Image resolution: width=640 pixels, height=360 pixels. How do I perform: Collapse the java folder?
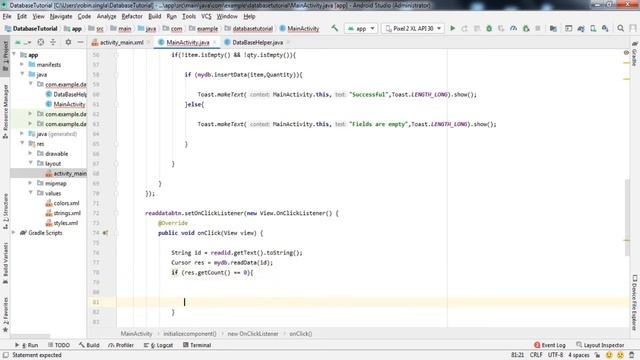(x=22, y=74)
